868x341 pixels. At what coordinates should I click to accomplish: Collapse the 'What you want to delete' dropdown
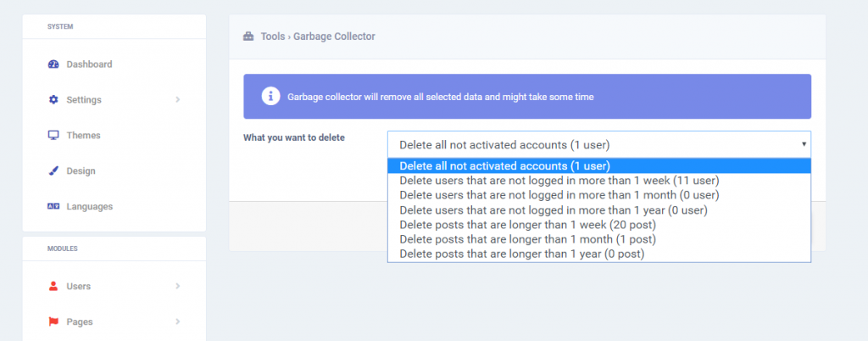click(599, 144)
